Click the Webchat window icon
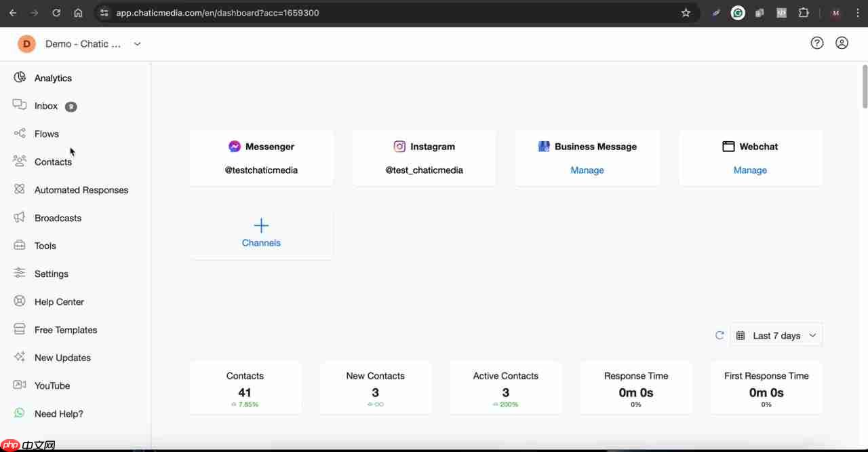This screenshot has height=452, width=868. (728, 146)
